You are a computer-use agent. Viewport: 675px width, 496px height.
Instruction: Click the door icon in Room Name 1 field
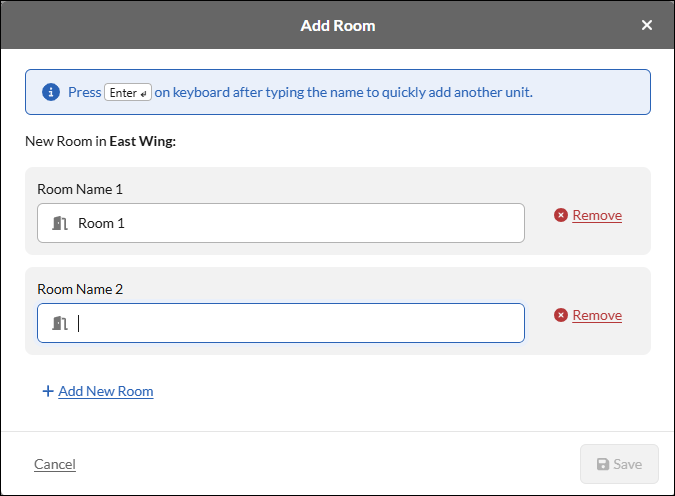pos(60,223)
